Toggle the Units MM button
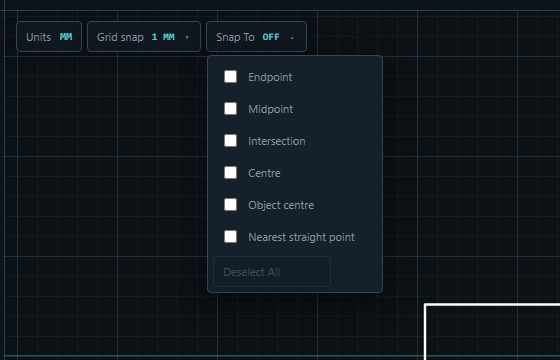Viewport: 560px width, 360px height. pyautogui.click(x=49, y=37)
